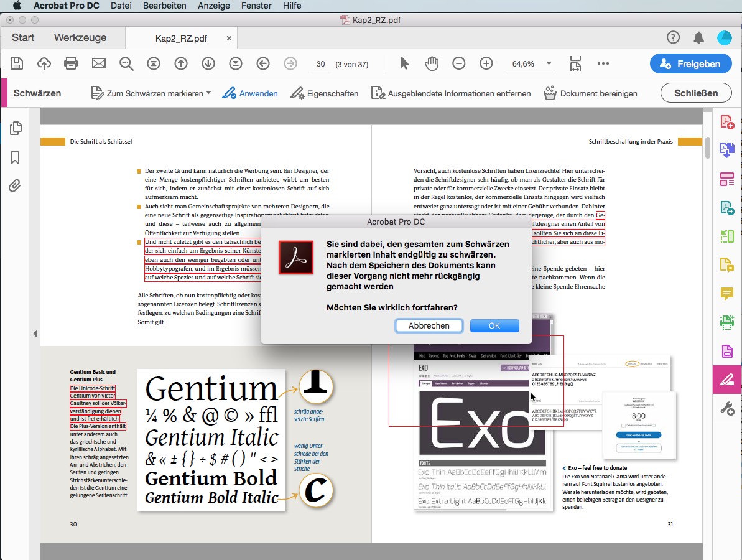Click the zoom in plus icon
The height and width of the screenshot is (560, 742).
click(486, 63)
